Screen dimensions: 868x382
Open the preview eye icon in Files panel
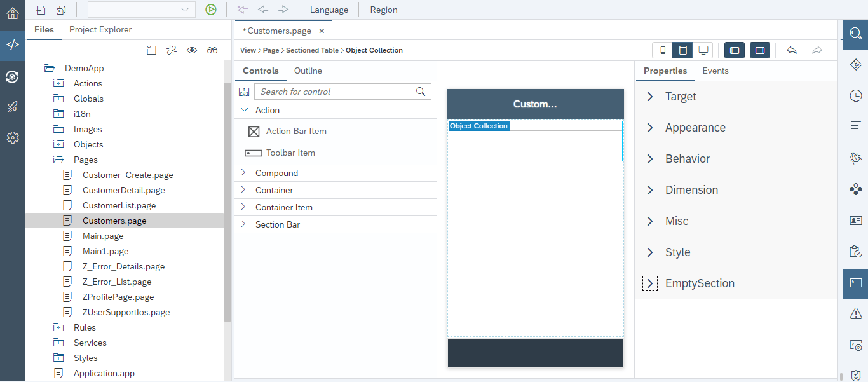[192, 50]
